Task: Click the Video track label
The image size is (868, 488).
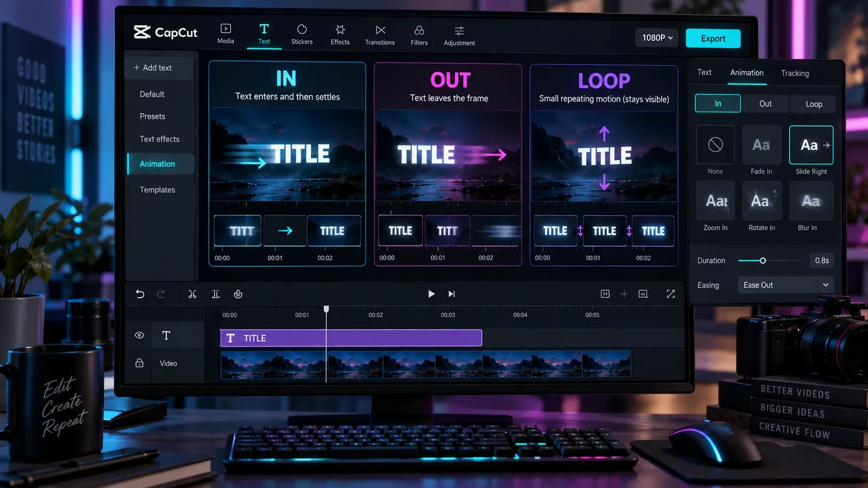Action: [168, 363]
